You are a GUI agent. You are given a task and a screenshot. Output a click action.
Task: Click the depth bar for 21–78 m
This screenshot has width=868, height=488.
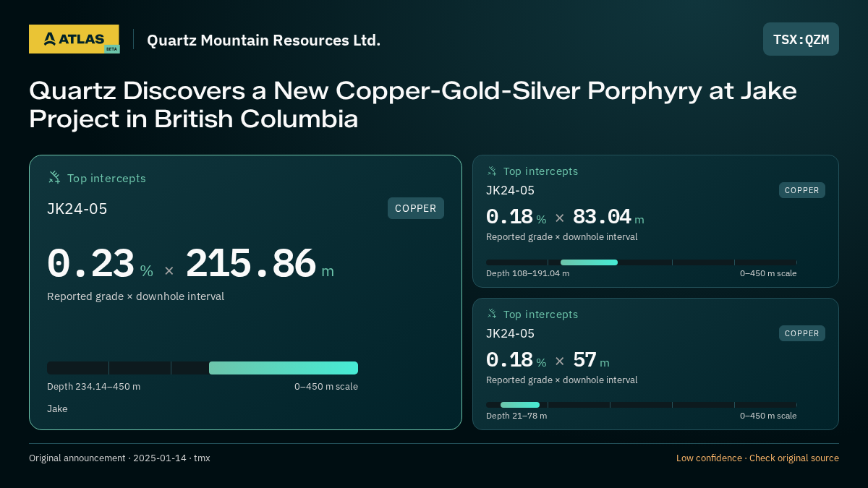pos(642,405)
